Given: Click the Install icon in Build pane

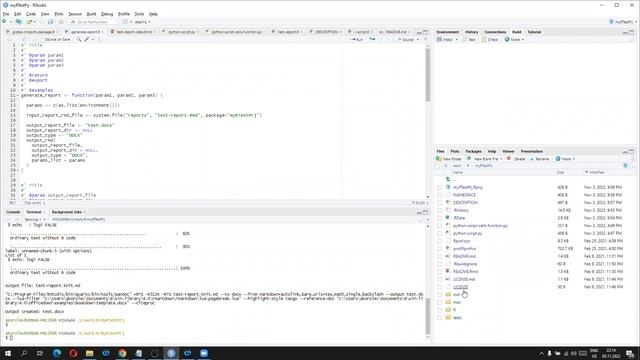Looking at the screenshot, I should [440, 40].
